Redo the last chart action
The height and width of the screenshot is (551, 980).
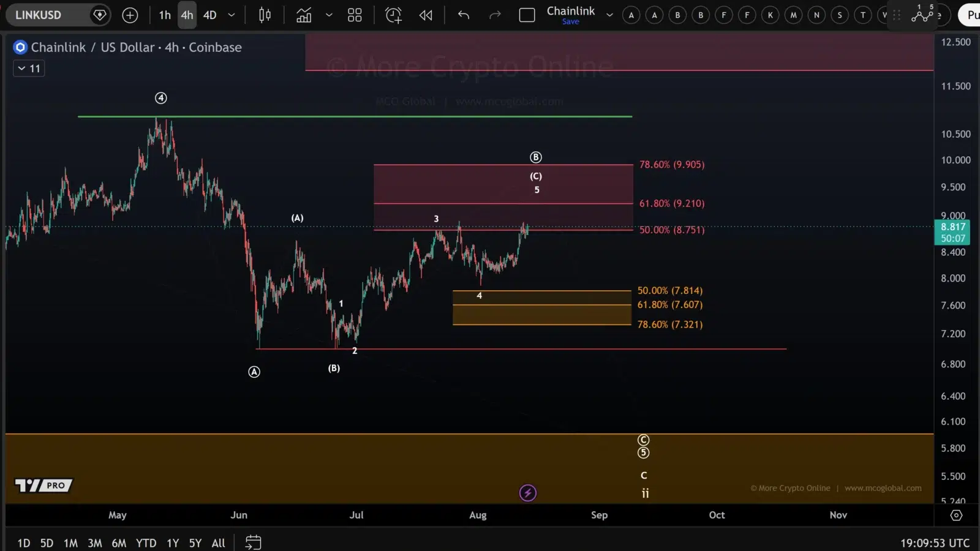tap(495, 15)
